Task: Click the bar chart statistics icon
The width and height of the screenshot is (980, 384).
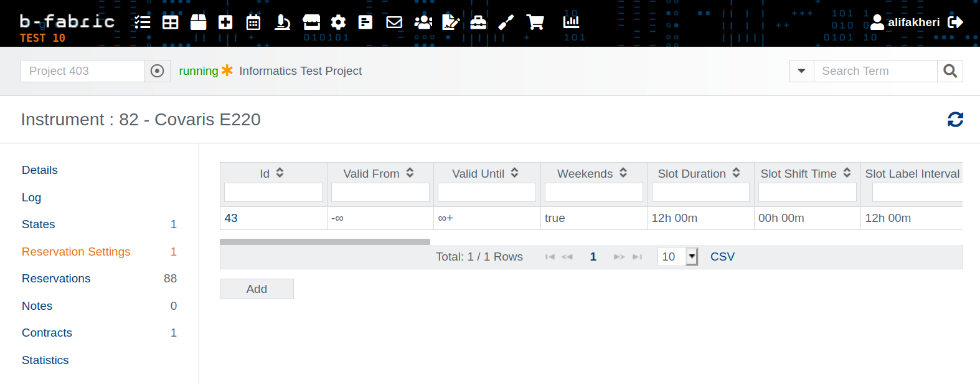Action: (571, 22)
